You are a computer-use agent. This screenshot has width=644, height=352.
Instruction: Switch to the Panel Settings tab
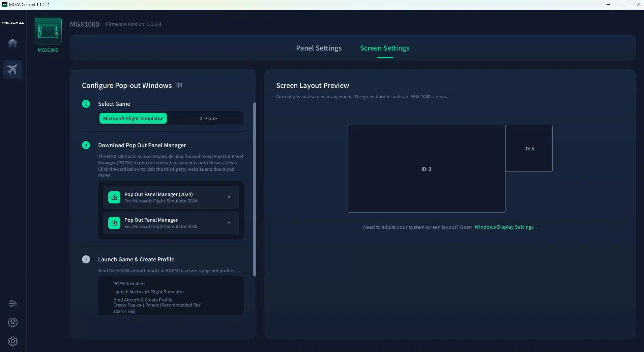[319, 48]
